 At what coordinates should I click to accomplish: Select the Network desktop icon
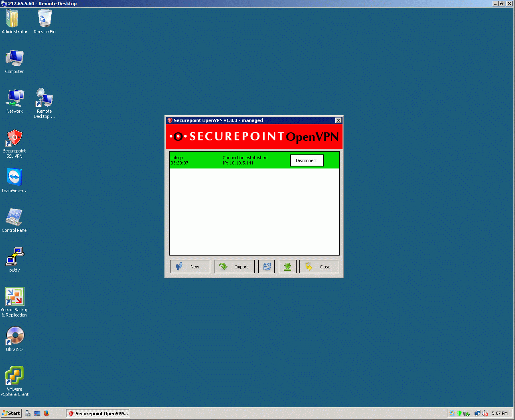(x=14, y=101)
